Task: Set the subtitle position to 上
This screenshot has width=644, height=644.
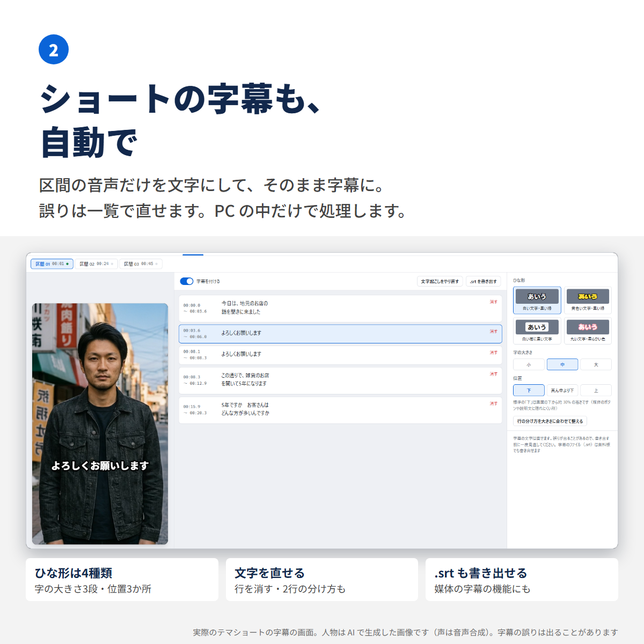Action: tap(596, 391)
